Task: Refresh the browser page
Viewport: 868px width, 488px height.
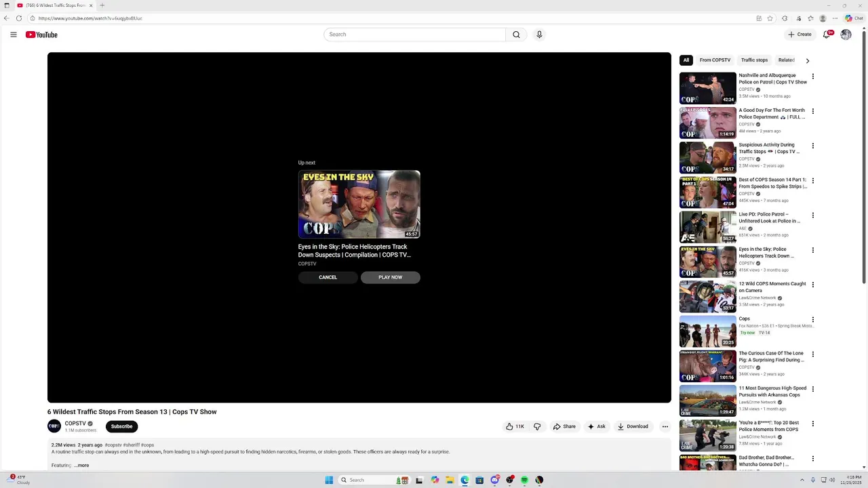Action: (x=19, y=18)
